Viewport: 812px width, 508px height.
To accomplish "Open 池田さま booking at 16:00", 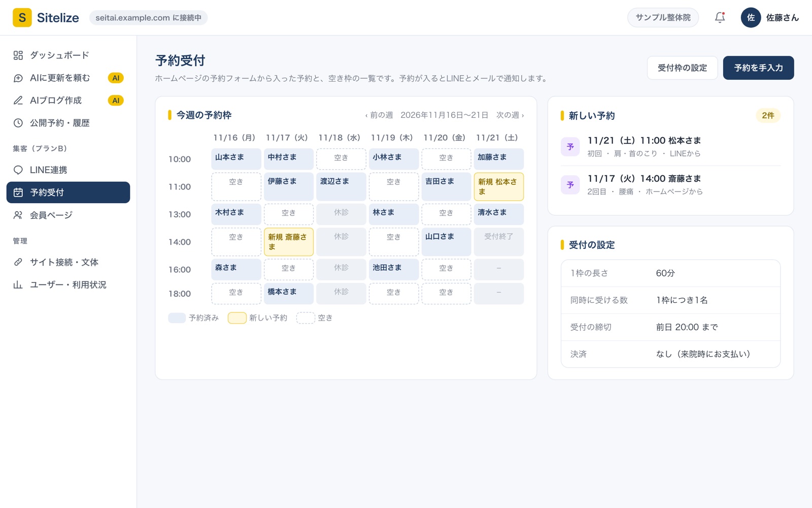I will point(393,269).
